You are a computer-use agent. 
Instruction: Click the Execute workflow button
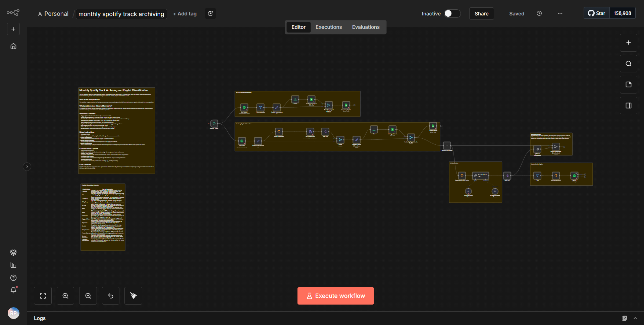pyautogui.click(x=335, y=296)
